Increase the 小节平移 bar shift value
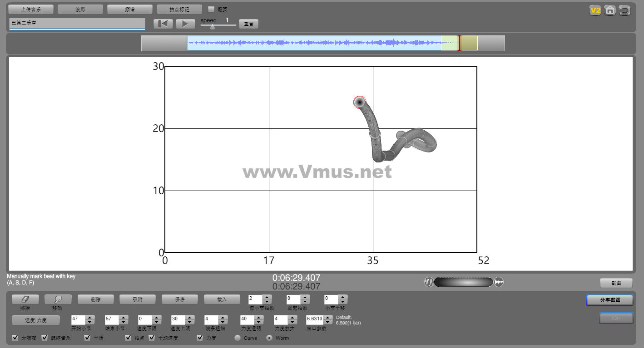Screen dimensions: 644x348 (x=343, y=297)
